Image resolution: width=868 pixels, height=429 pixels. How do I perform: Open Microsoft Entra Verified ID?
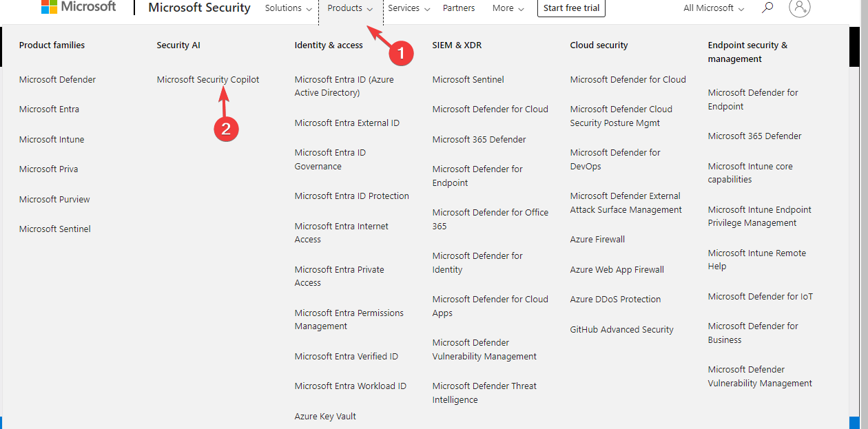click(347, 357)
